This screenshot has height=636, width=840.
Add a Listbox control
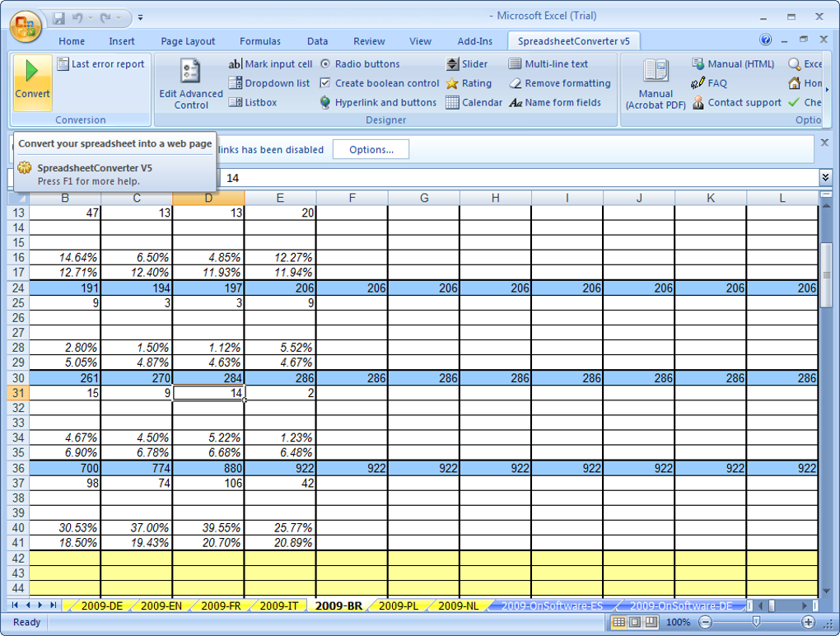pyautogui.click(x=263, y=102)
